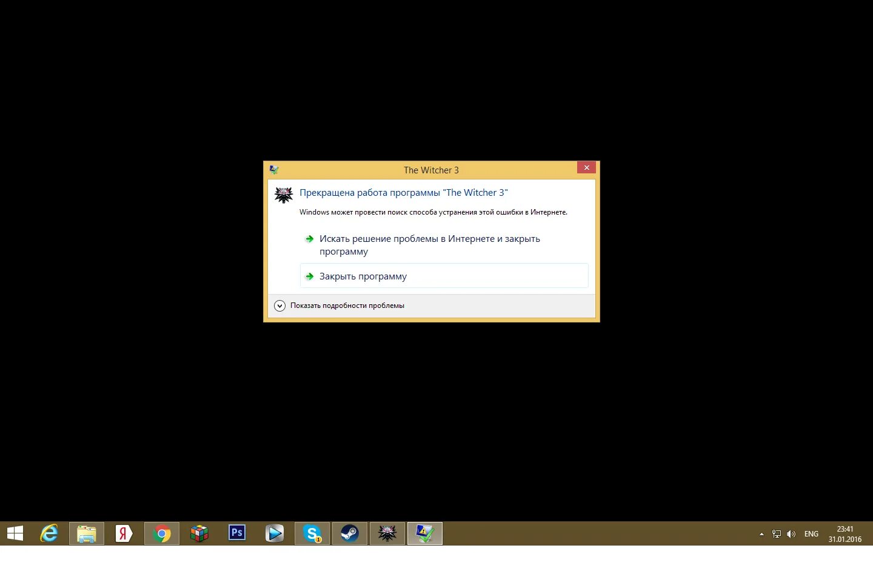Show hidden system tray icons

761,534
